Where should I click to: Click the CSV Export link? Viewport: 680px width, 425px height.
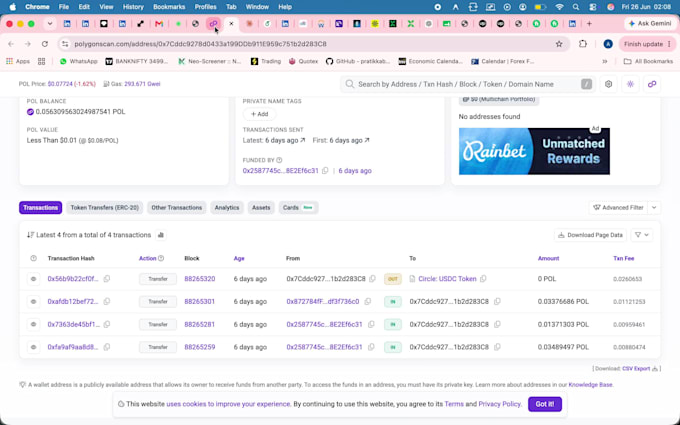coord(636,369)
